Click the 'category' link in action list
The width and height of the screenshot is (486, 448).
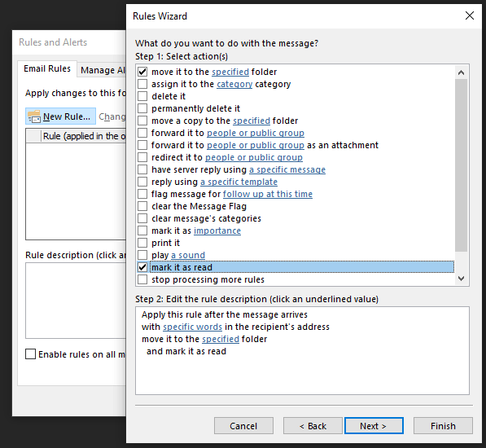pos(234,85)
